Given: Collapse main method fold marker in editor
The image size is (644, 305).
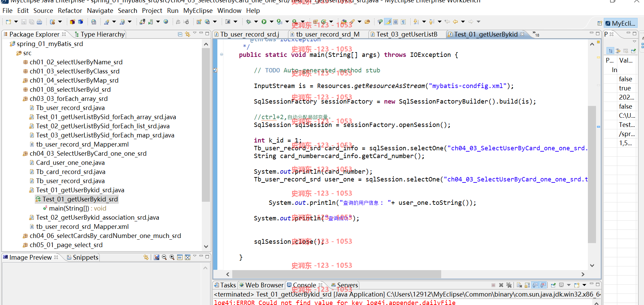Looking at the screenshot, I should pos(221,55).
